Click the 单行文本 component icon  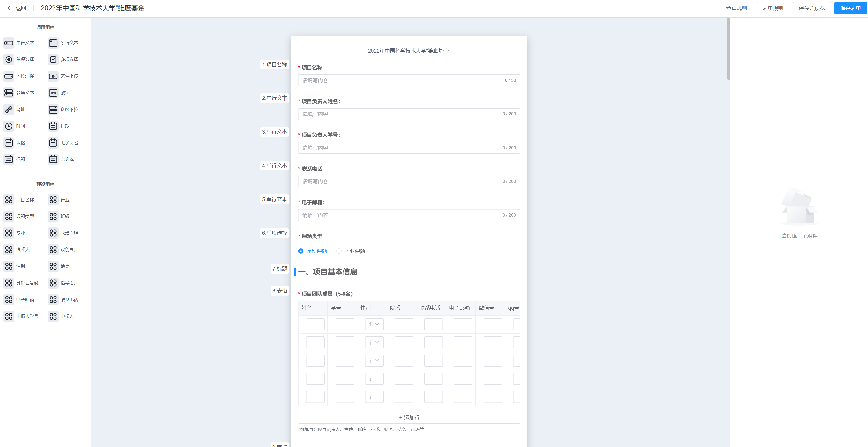coord(9,43)
